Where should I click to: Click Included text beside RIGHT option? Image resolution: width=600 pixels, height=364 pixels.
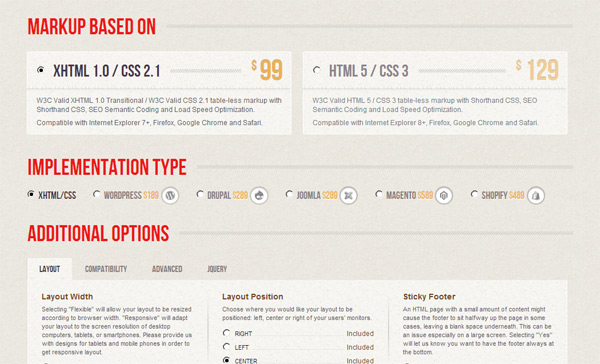[360, 334]
